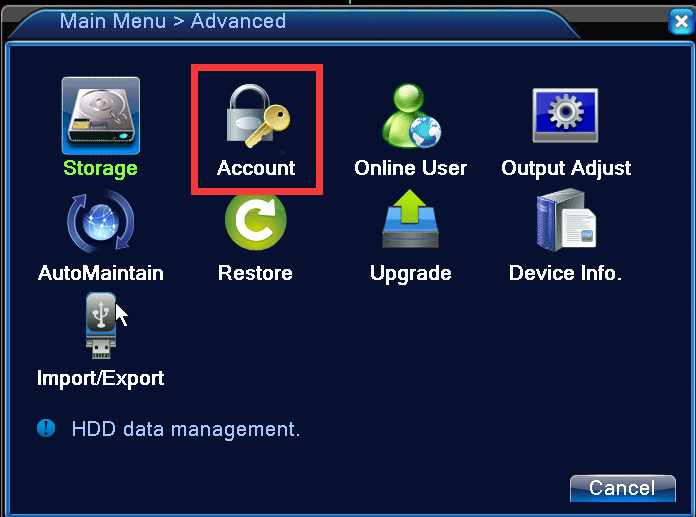The width and height of the screenshot is (696, 517).
Task: Click the 'HDD data management.' hint text
Action: pyautogui.click(x=186, y=430)
